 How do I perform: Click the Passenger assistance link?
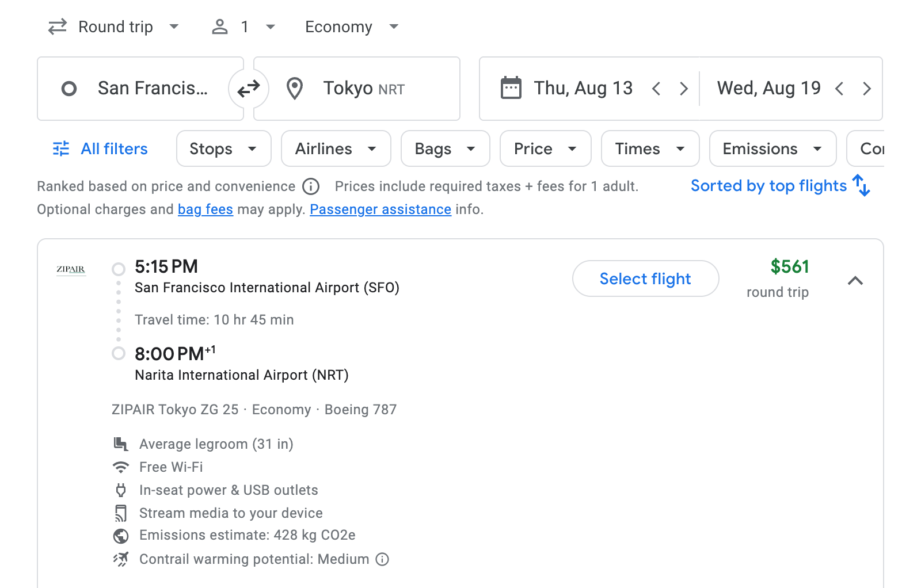(x=380, y=209)
